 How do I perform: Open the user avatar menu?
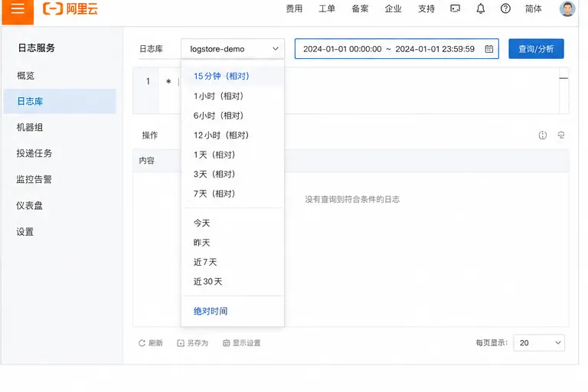[567, 9]
